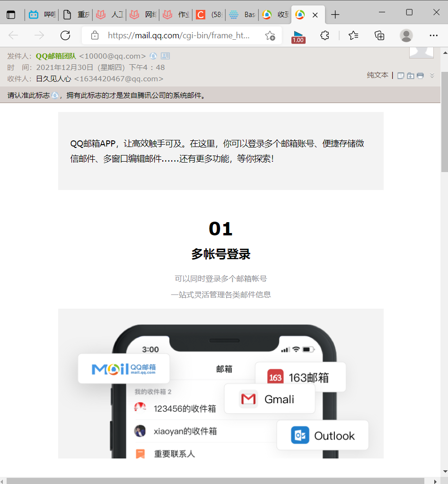Image resolution: width=448 pixels, height=484 pixels.
Task: Click the 多帐号登录 heading
Action: point(220,254)
